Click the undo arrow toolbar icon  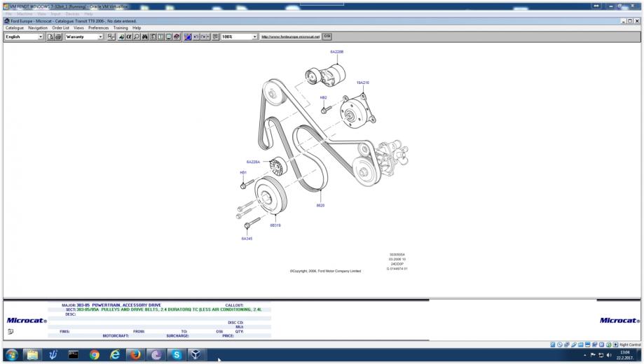(x=196, y=37)
